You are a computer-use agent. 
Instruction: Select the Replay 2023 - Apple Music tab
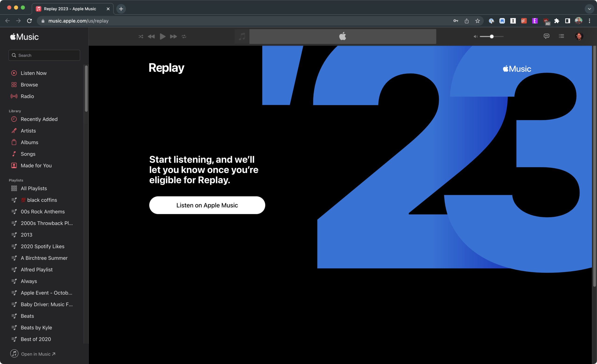coord(73,9)
